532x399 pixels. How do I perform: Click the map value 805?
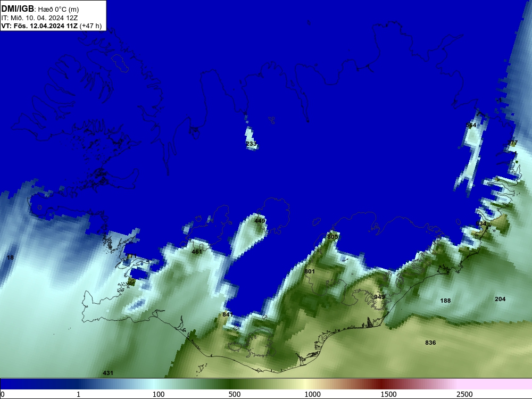332,237
